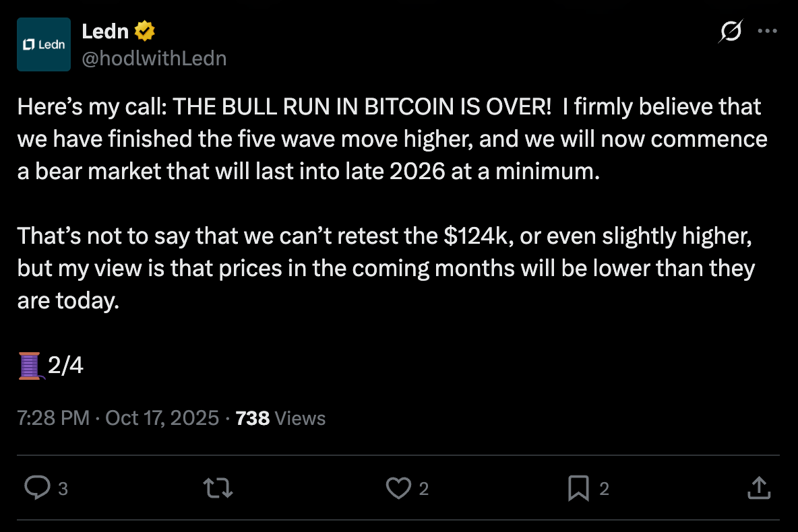
Task: Click the gold verified badge next to Ledn
Action: click(x=145, y=30)
